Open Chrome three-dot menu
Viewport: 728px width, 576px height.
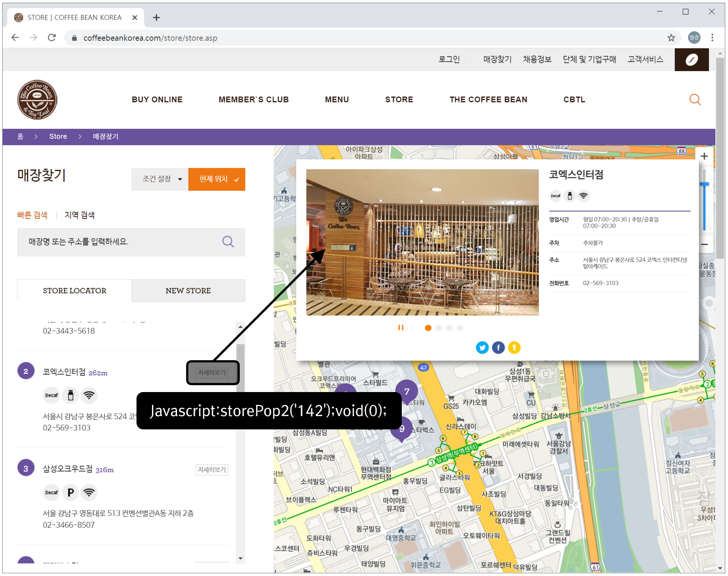point(712,38)
